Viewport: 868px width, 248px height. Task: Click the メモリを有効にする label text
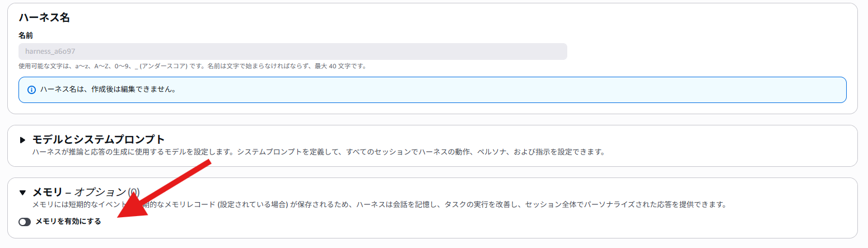click(68, 222)
